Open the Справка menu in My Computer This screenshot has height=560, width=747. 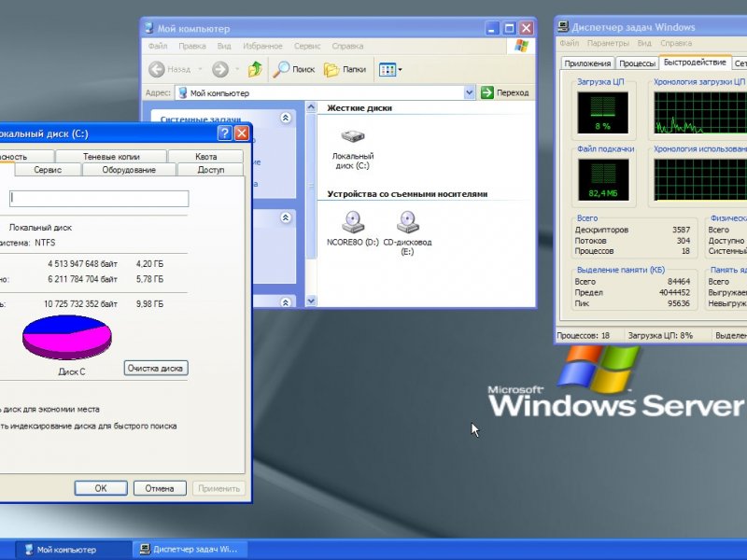point(347,46)
